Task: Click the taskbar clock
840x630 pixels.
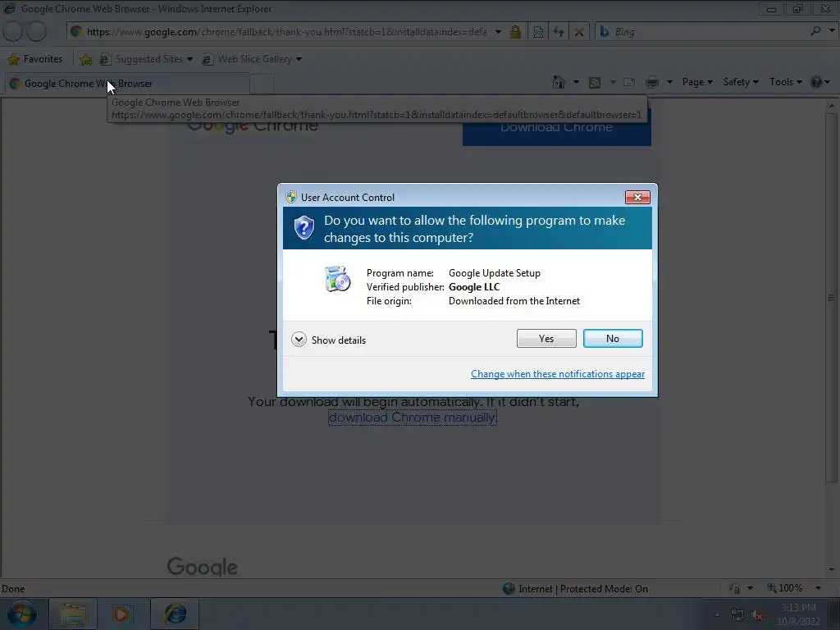Action: tap(799, 614)
